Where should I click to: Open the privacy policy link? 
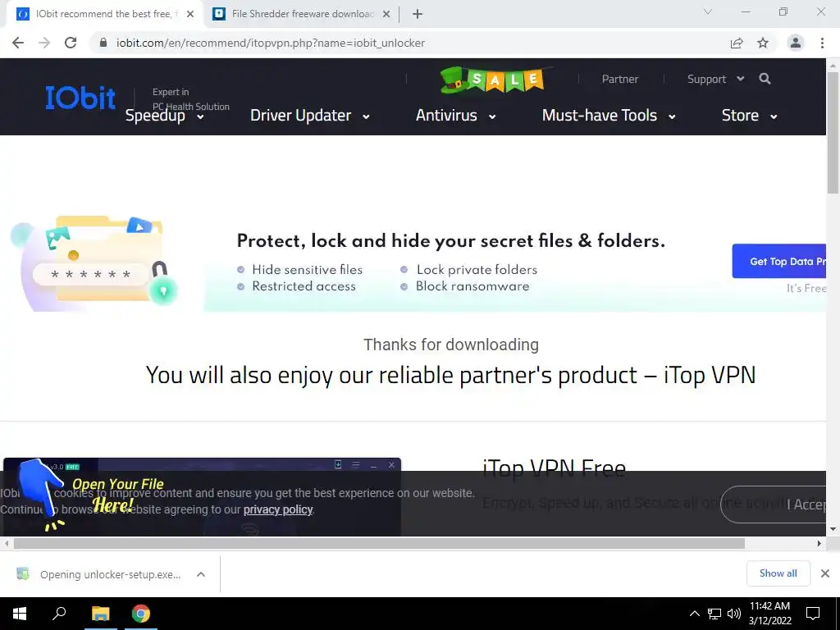[x=278, y=509]
